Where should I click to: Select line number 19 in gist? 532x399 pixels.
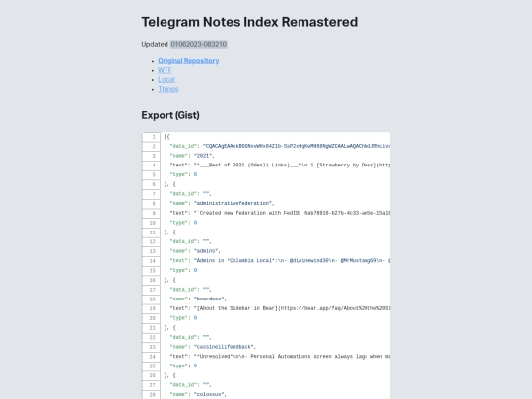[152, 308]
